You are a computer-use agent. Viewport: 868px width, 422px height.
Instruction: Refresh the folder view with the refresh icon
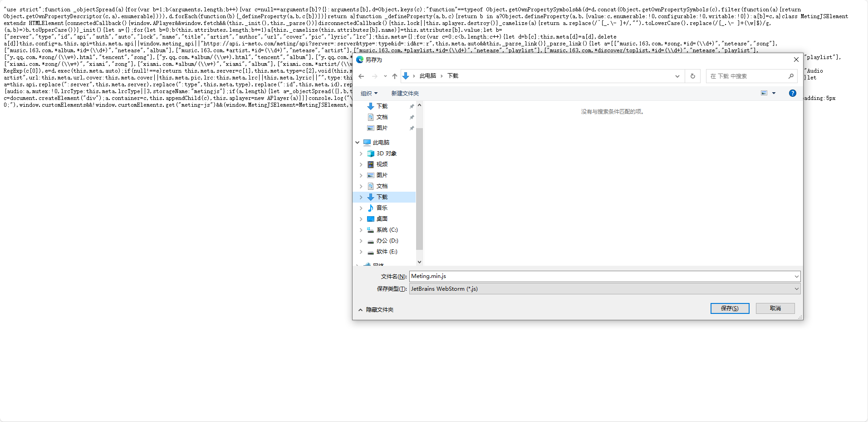[x=693, y=76]
